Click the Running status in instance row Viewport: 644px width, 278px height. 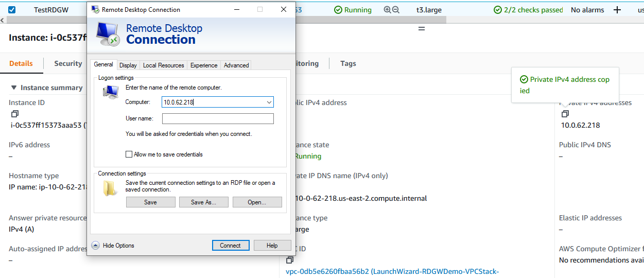353,10
